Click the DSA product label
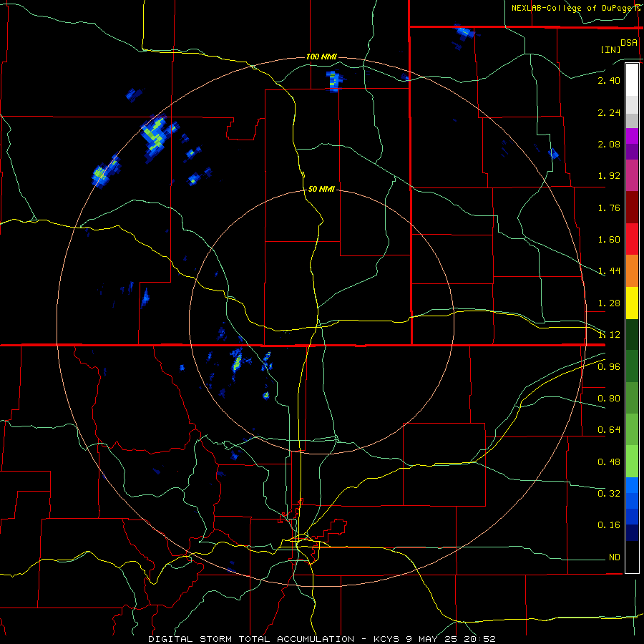Screen dimensions: 644x644 click(629, 42)
